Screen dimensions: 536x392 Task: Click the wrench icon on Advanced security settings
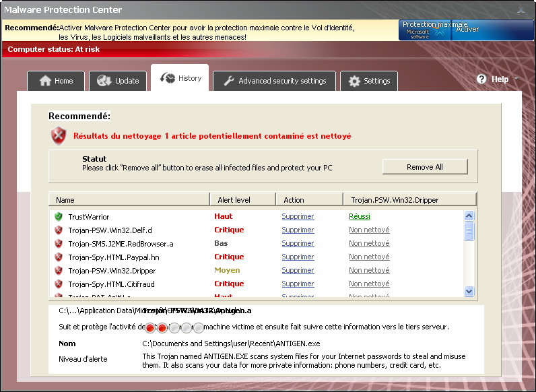click(228, 81)
